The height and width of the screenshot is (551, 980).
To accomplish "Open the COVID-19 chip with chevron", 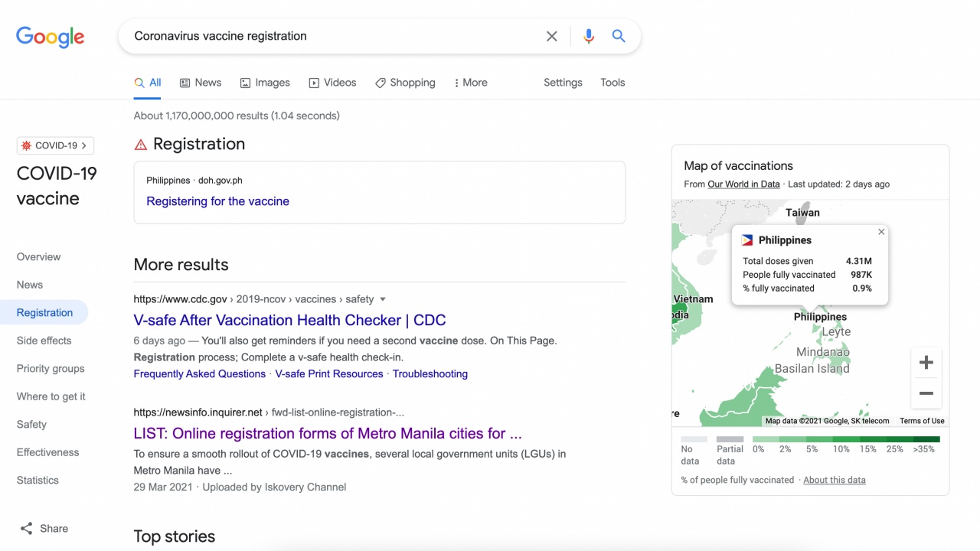I will pyautogui.click(x=55, y=145).
